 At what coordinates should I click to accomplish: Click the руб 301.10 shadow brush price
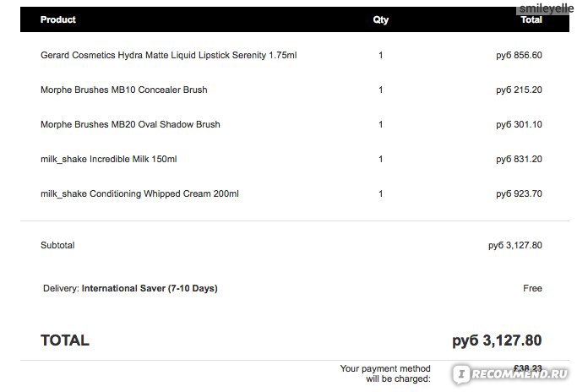coord(519,124)
